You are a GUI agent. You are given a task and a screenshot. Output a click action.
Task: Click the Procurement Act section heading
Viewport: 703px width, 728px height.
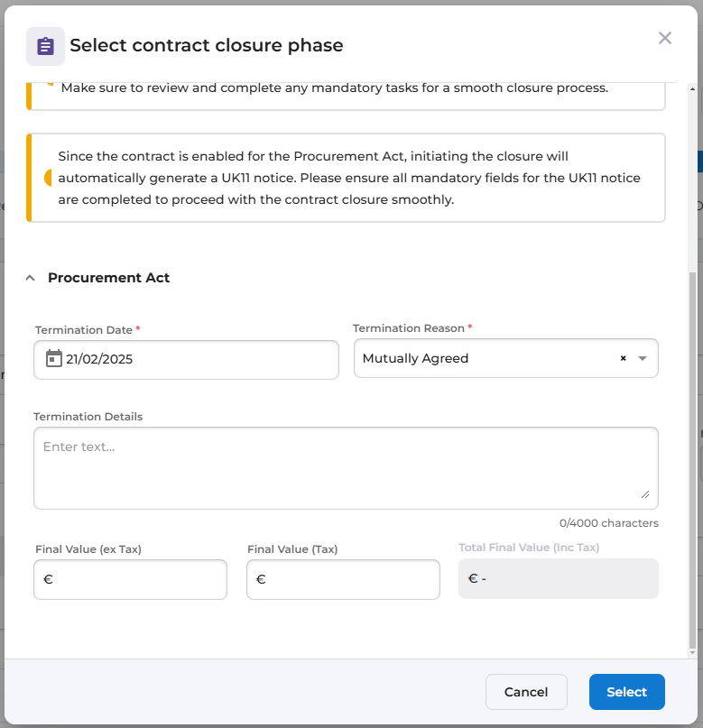[x=108, y=278]
